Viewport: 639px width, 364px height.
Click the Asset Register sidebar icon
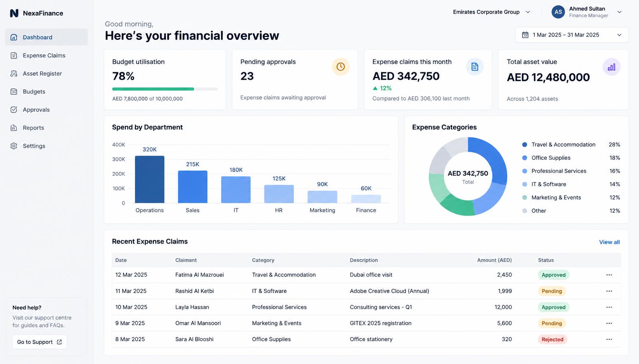(x=14, y=73)
